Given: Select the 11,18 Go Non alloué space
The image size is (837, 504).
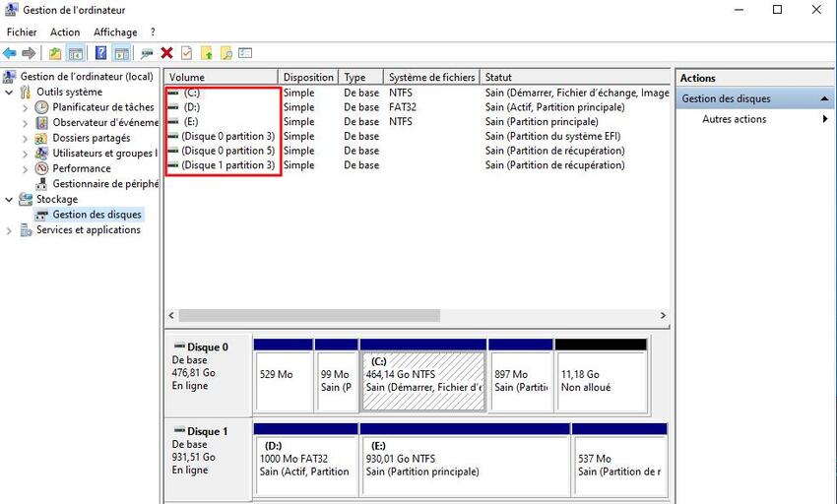Looking at the screenshot, I should (x=602, y=375).
